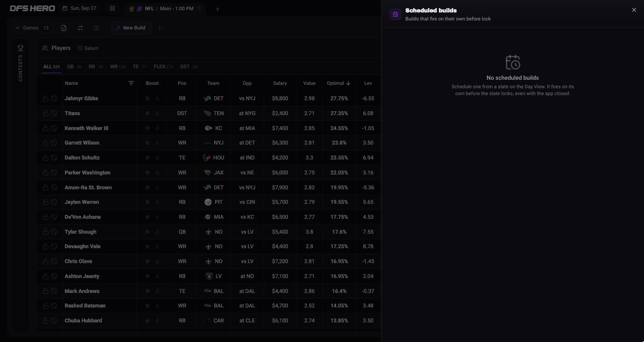
Task: Switch to the QB position tab
Action: pos(74,67)
